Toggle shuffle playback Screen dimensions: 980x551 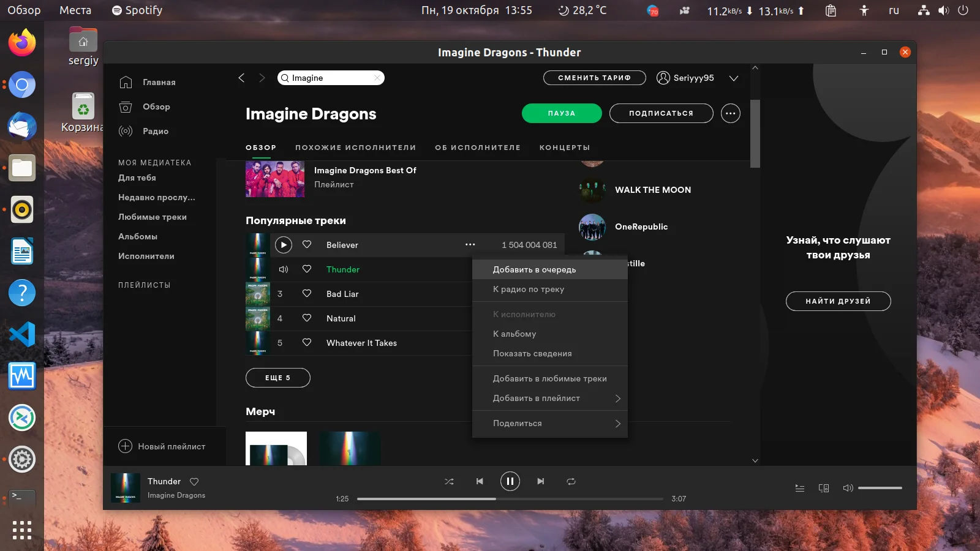coord(449,481)
